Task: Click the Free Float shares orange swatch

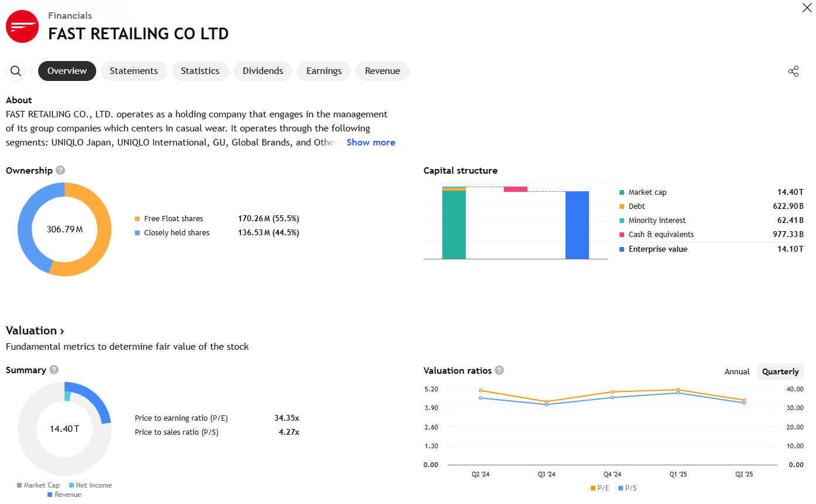Action: (x=137, y=219)
